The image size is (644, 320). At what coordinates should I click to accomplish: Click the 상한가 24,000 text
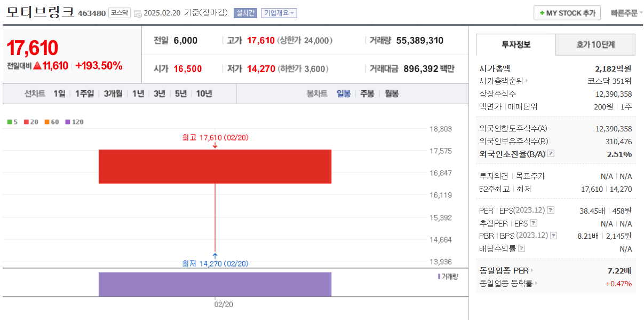(x=305, y=41)
